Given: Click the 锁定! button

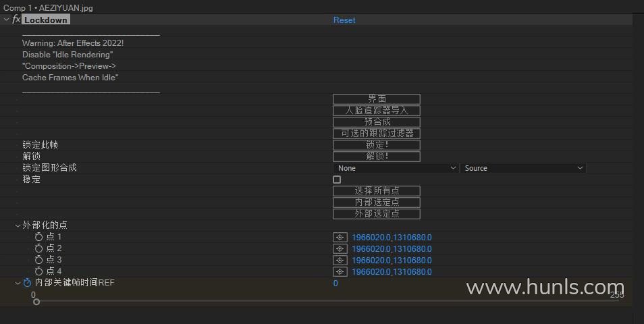Looking at the screenshot, I should (x=377, y=145).
